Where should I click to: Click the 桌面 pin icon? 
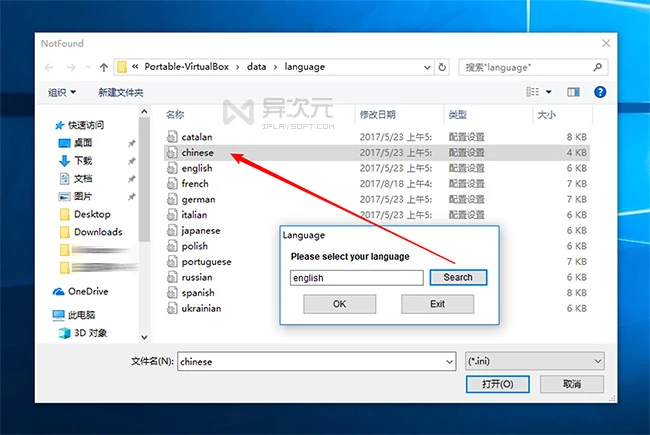point(131,143)
